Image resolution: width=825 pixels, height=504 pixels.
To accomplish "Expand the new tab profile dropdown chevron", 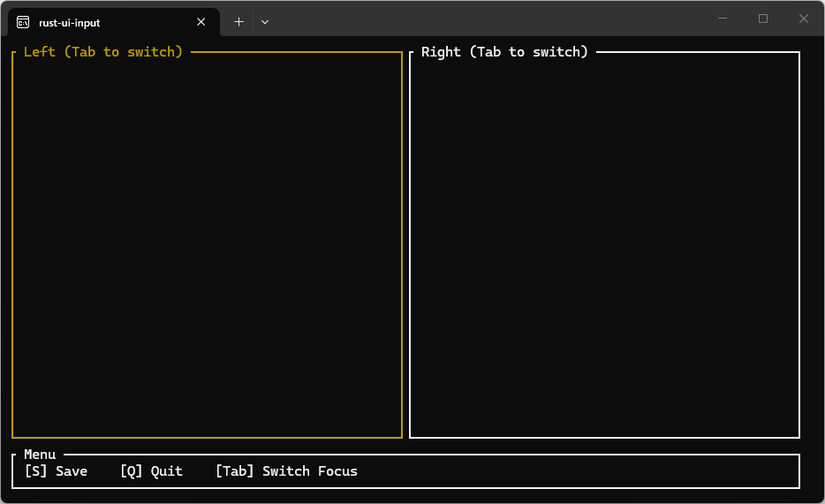I will coord(265,22).
